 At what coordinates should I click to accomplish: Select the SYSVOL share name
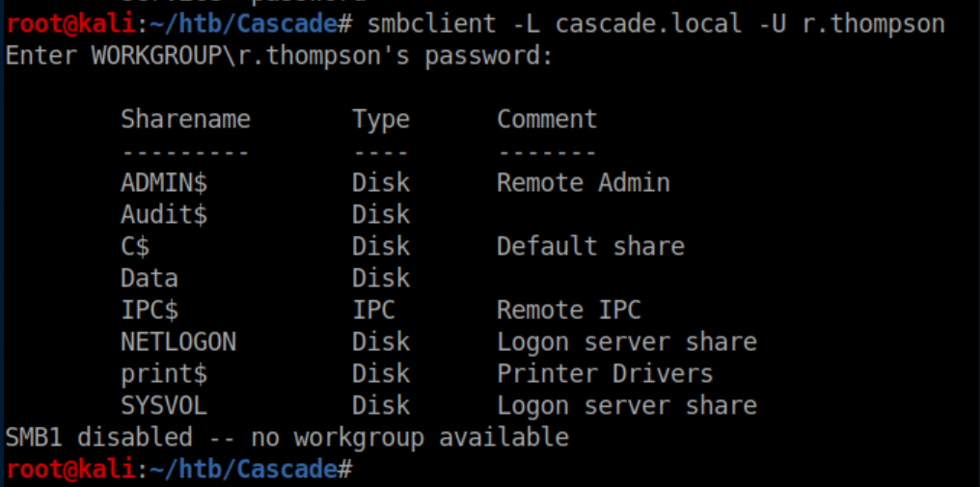point(164,405)
